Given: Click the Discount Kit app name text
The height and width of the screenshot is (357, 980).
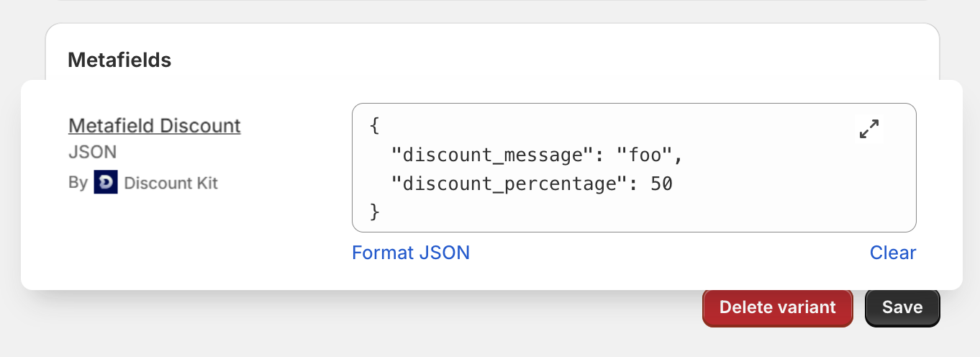Looking at the screenshot, I should coord(171,183).
